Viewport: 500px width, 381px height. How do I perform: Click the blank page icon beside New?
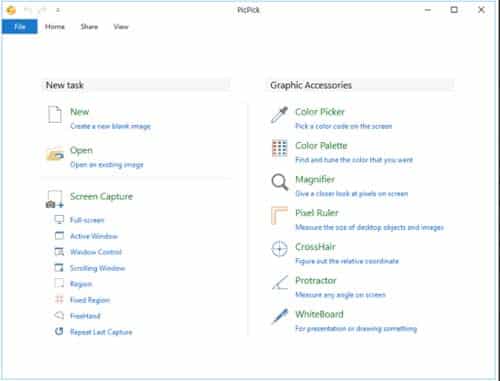click(x=55, y=114)
